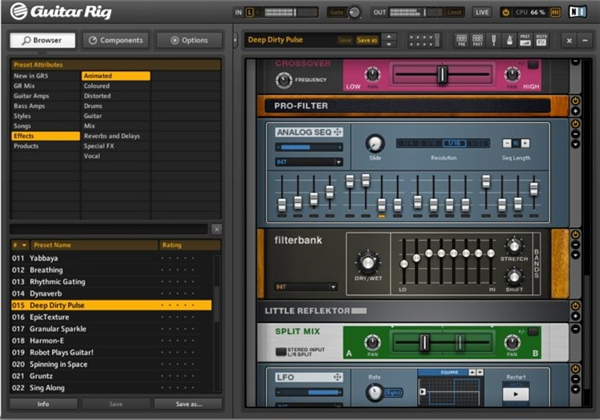Switch to the Browser tab
The height and width of the screenshot is (420, 600).
pos(42,40)
